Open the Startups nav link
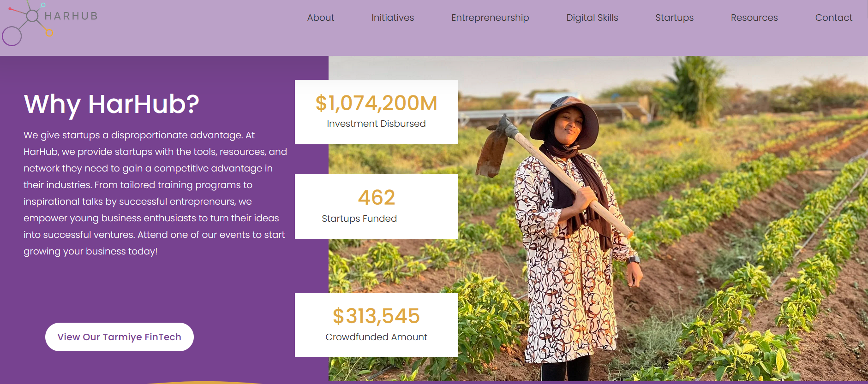 click(x=674, y=18)
